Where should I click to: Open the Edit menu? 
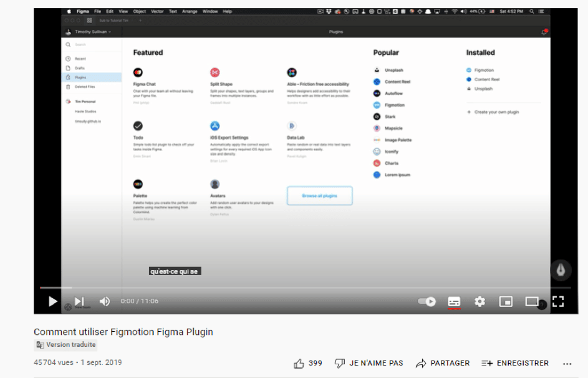coord(110,12)
